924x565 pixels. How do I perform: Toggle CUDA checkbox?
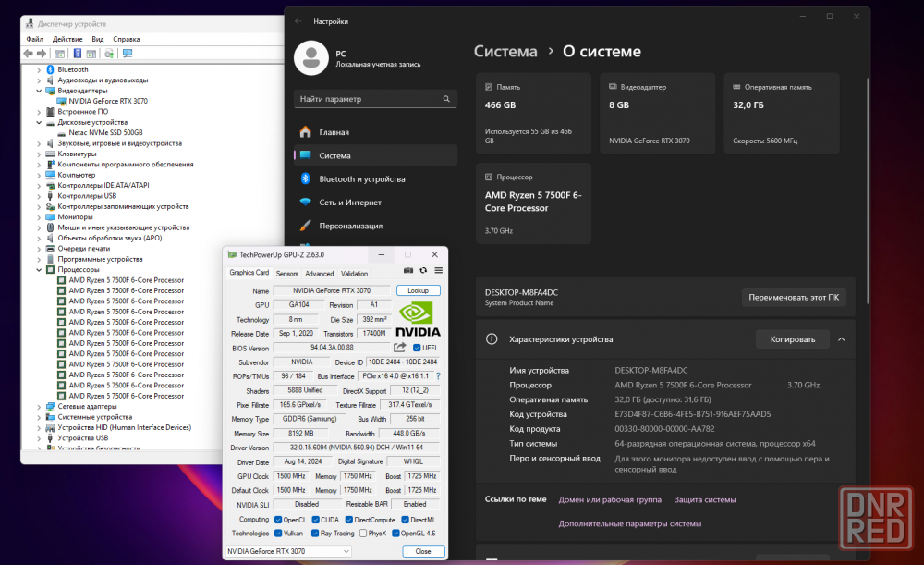point(315,520)
